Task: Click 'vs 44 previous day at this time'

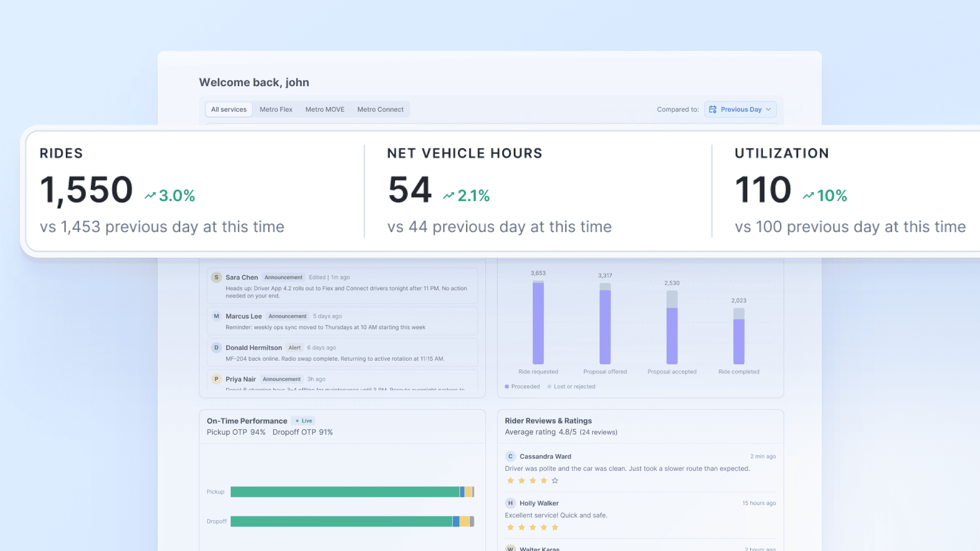Action: [x=499, y=227]
